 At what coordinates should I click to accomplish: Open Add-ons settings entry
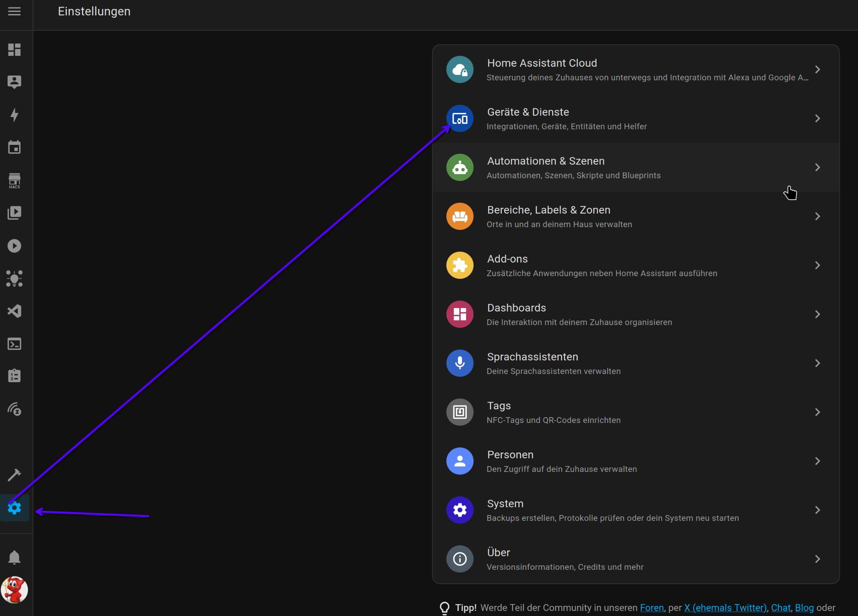(636, 265)
